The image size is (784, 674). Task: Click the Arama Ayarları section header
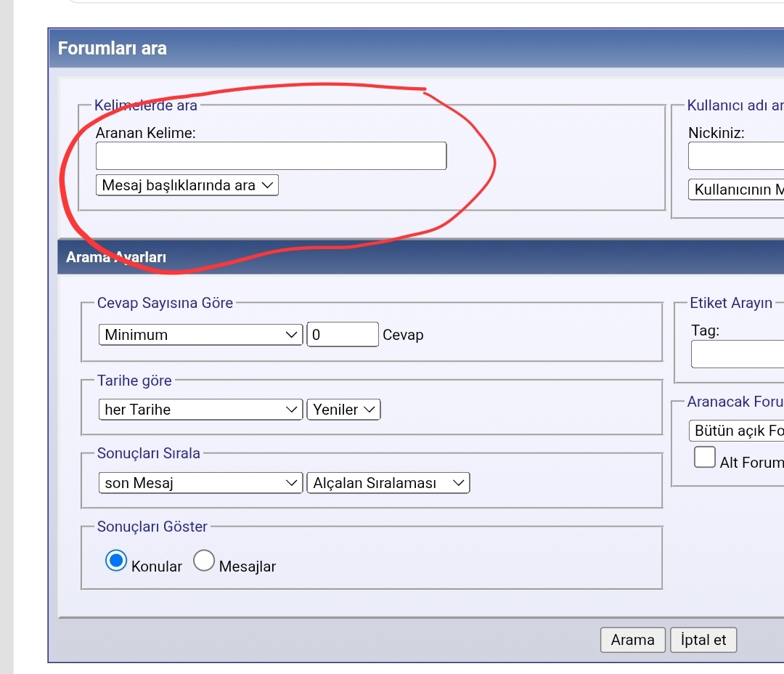(116, 257)
